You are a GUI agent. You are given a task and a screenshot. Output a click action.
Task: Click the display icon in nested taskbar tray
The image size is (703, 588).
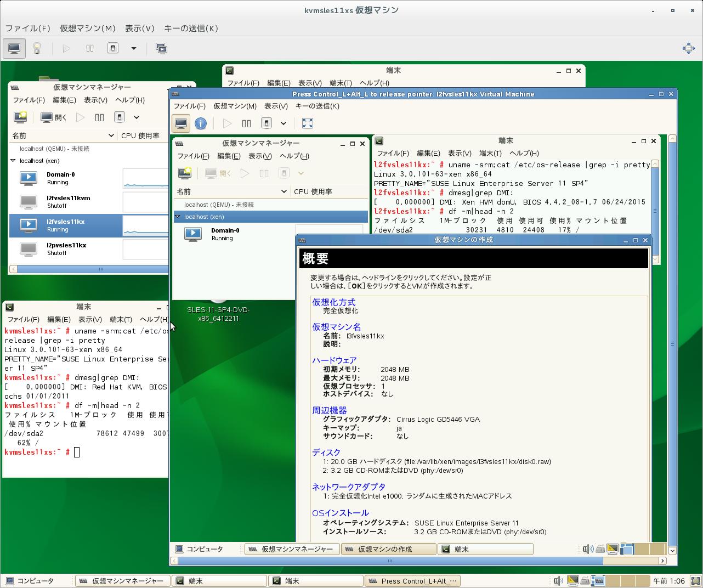[613, 549]
